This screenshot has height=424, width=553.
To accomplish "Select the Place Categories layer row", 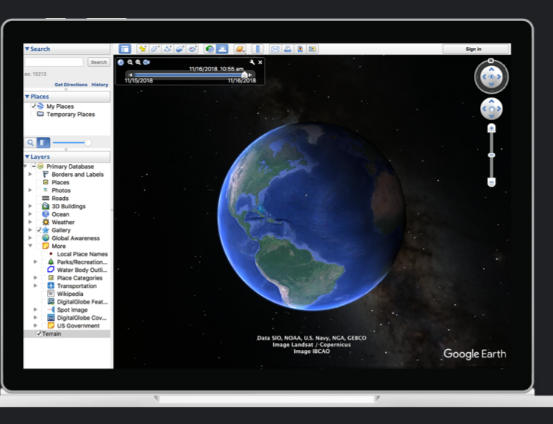I will click(80, 278).
